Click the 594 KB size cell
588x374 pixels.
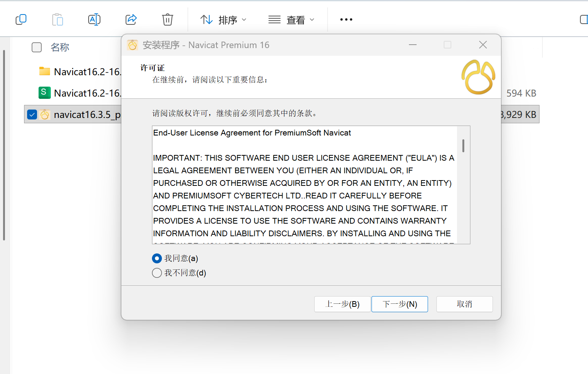[521, 93]
